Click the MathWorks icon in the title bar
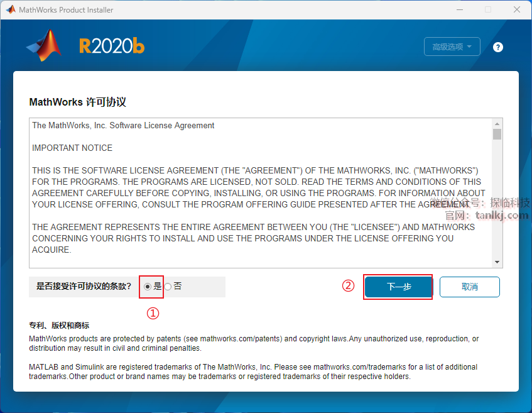532x413 pixels. pyautogui.click(x=11, y=9)
